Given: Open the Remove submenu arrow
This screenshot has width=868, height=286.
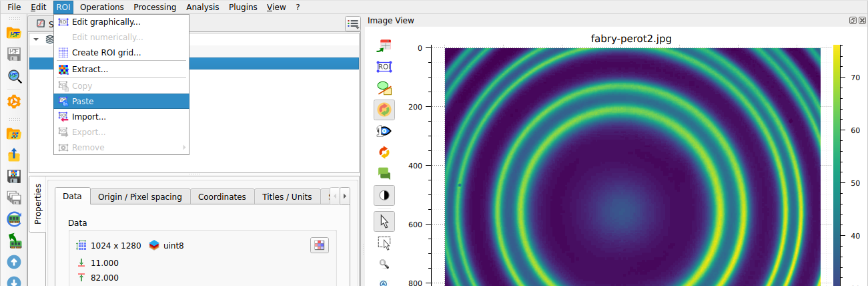Looking at the screenshot, I should point(183,148).
